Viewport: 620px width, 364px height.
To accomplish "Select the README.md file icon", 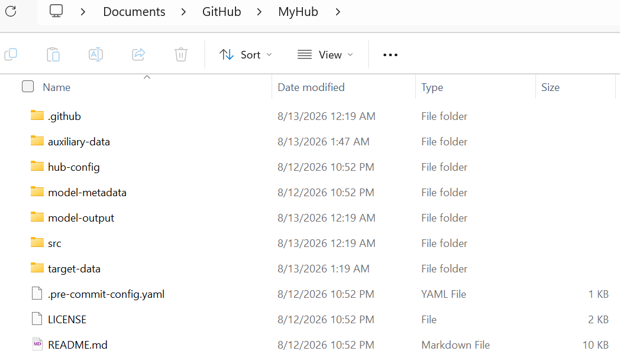I will (x=37, y=344).
